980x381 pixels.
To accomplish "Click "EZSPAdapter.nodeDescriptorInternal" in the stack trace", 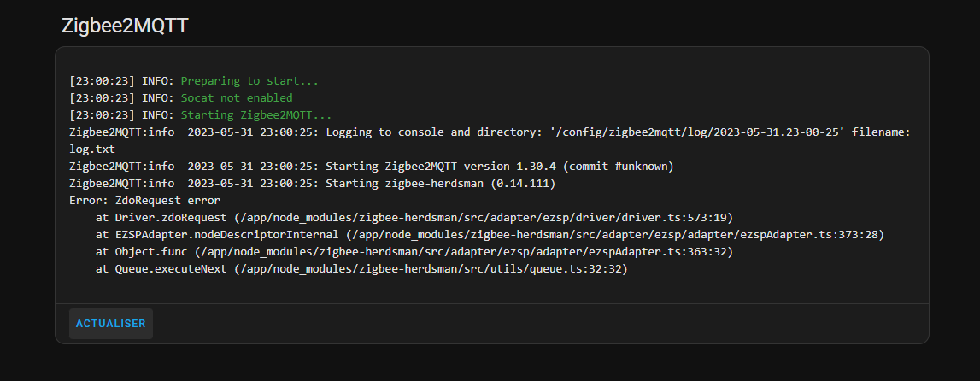I will 229,234.
